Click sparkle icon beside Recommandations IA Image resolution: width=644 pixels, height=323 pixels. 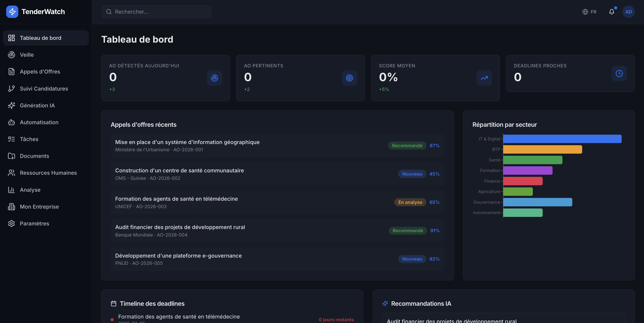[x=385, y=303]
